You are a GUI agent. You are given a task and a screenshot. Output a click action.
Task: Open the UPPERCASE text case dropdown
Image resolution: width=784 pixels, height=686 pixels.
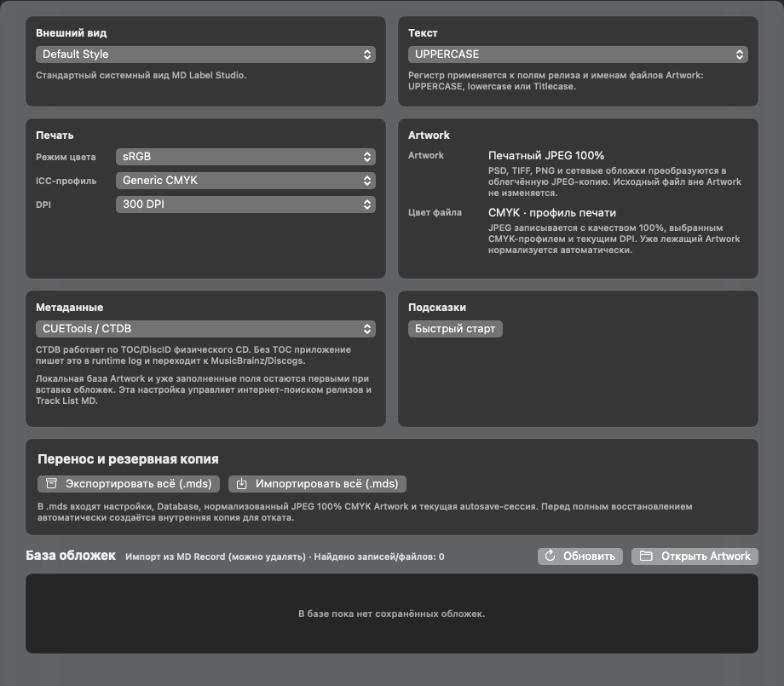(x=578, y=55)
